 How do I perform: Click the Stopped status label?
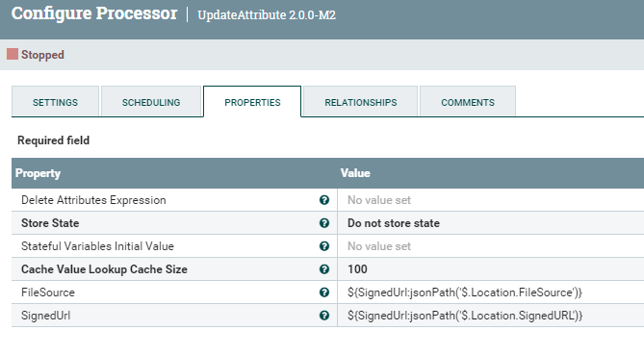[42, 55]
